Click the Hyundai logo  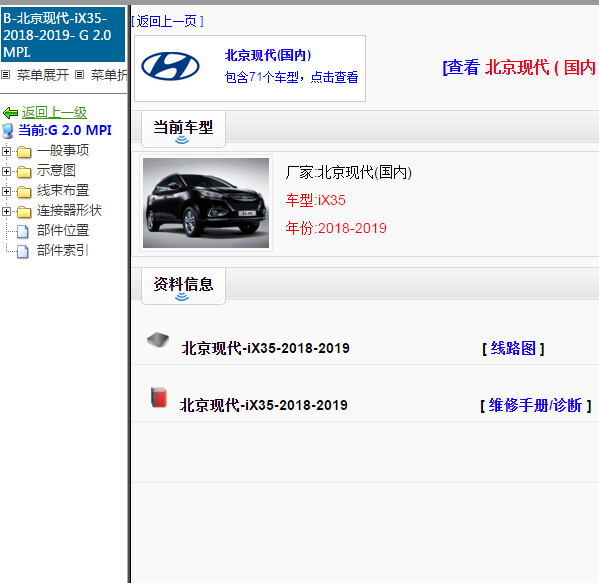pyautogui.click(x=170, y=66)
